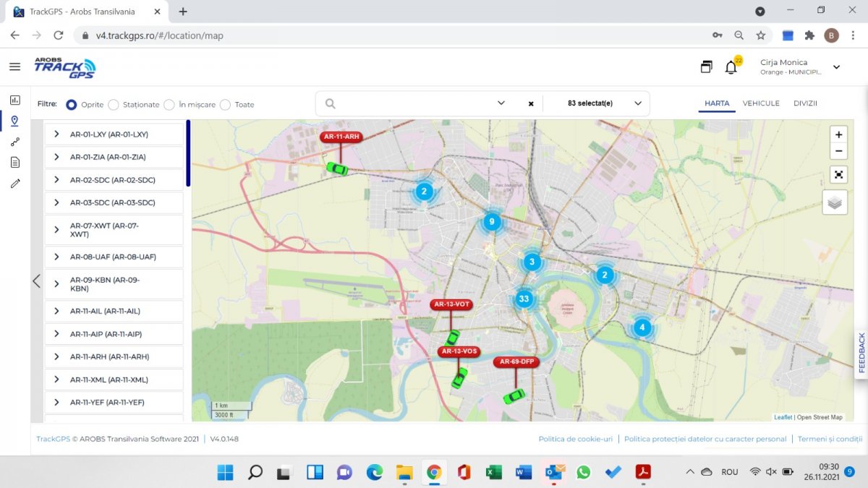
Task: Click the map layers icon
Action: [x=835, y=202]
